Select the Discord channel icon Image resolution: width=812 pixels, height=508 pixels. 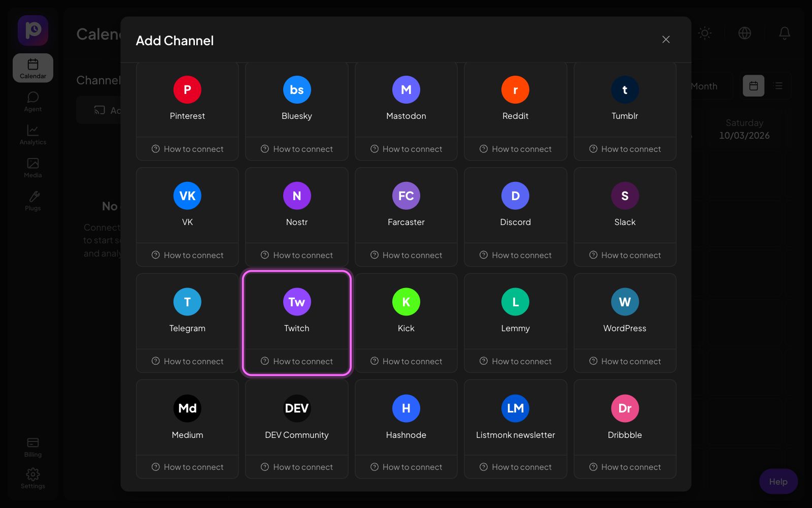pos(516,196)
